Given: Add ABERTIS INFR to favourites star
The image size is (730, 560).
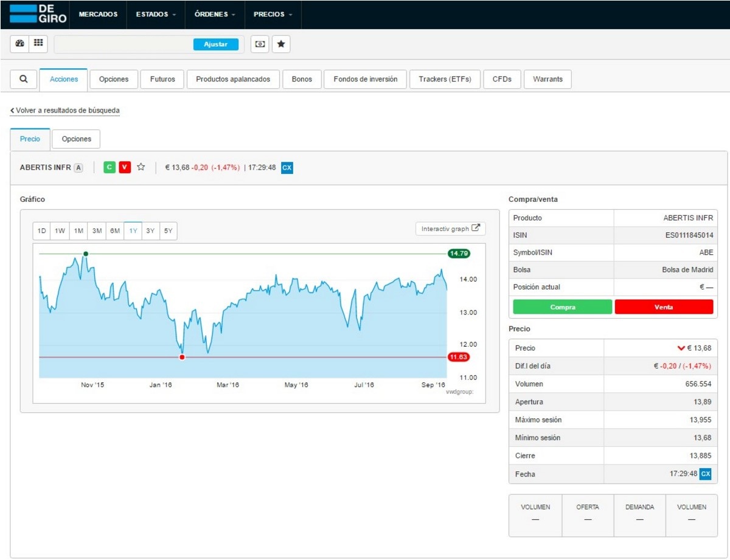Looking at the screenshot, I should pyautogui.click(x=141, y=167).
